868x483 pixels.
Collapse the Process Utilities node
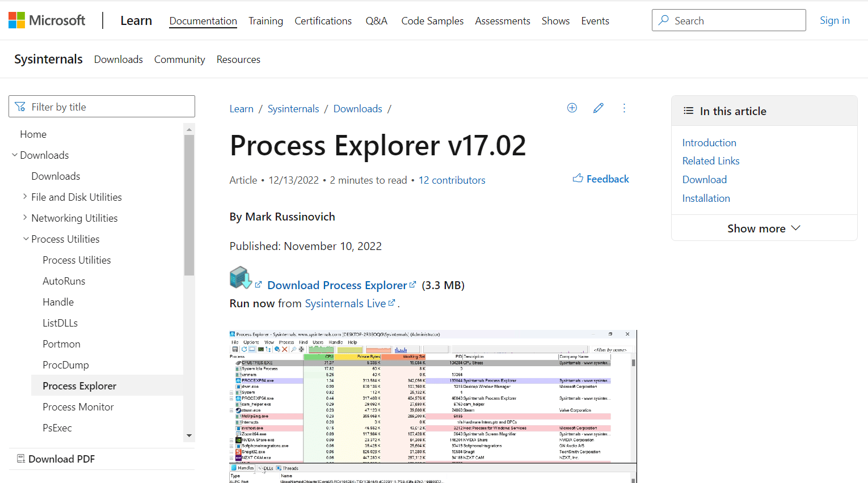(26, 239)
